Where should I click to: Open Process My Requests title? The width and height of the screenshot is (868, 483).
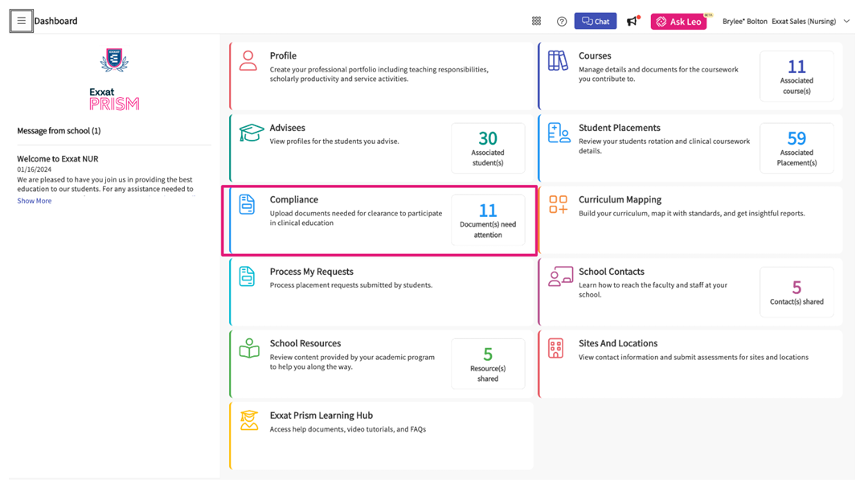pos(312,272)
